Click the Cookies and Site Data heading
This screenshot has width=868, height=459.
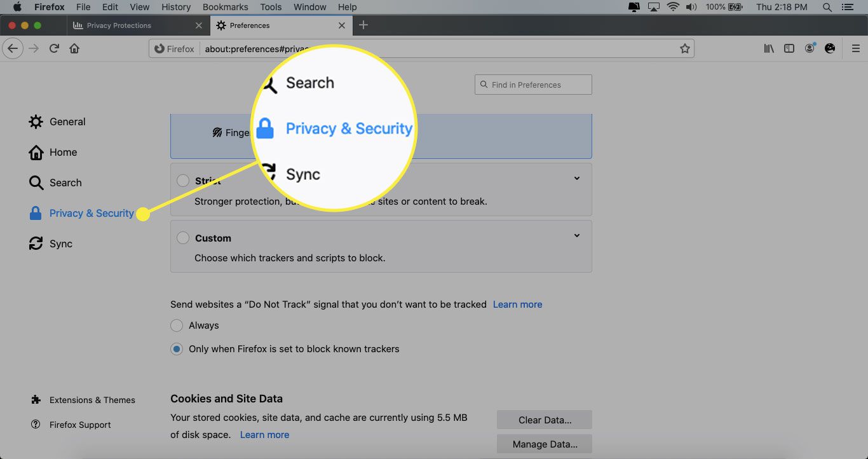(x=226, y=399)
